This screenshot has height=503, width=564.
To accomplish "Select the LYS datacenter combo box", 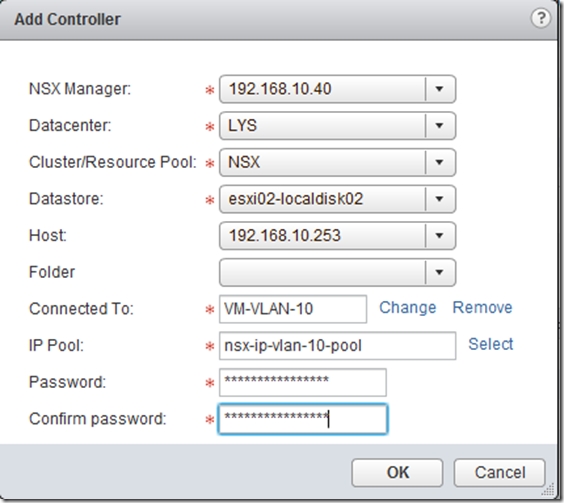I will click(x=337, y=126).
